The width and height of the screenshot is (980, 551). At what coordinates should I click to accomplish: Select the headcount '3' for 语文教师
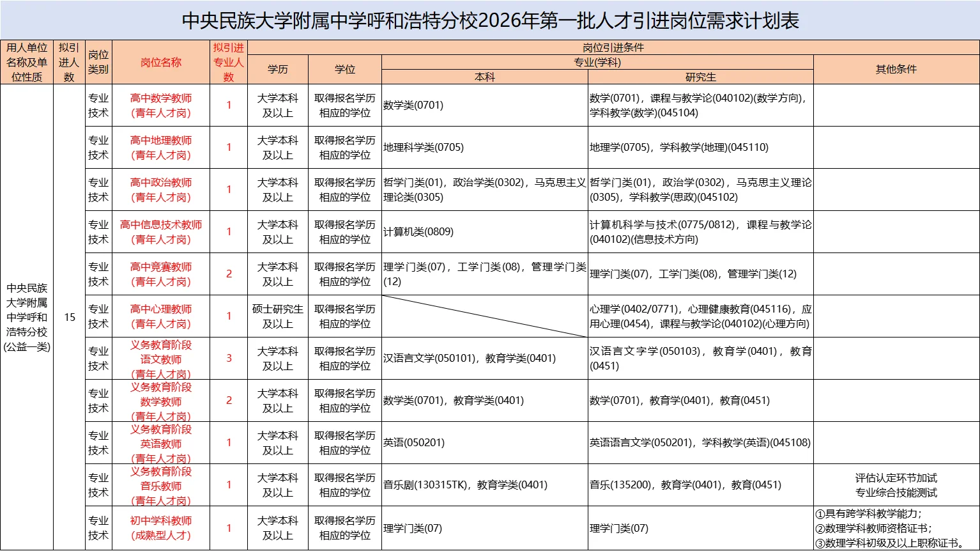(229, 359)
